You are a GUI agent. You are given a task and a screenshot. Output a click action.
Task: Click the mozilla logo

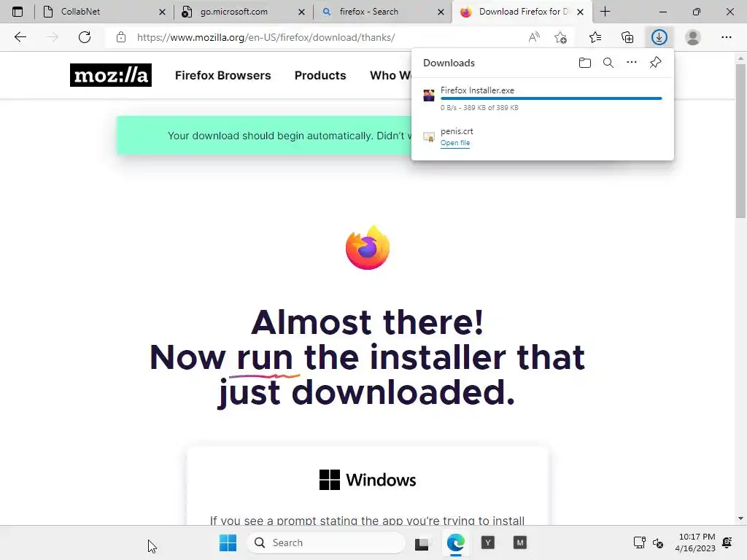[111, 75]
